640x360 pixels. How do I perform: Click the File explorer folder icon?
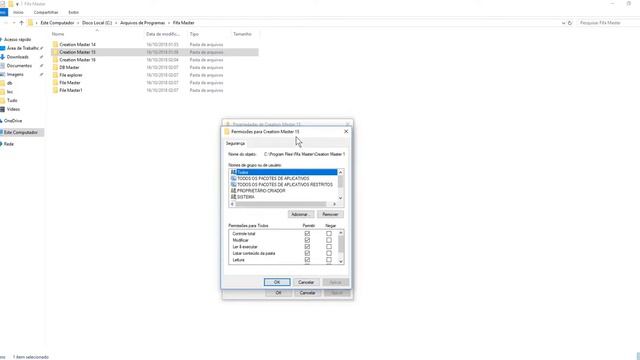click(55, 75)
